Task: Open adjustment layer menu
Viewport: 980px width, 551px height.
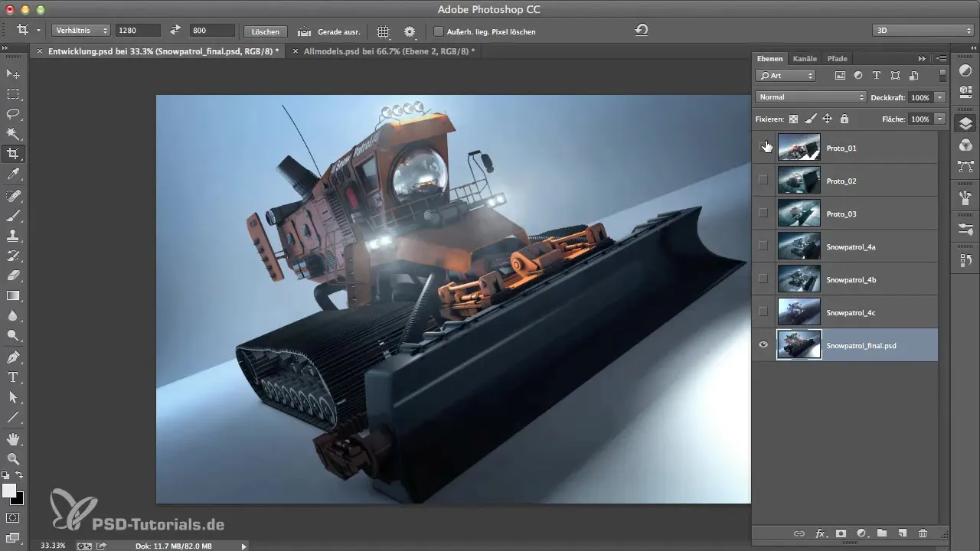Action: tap(861, 533)
